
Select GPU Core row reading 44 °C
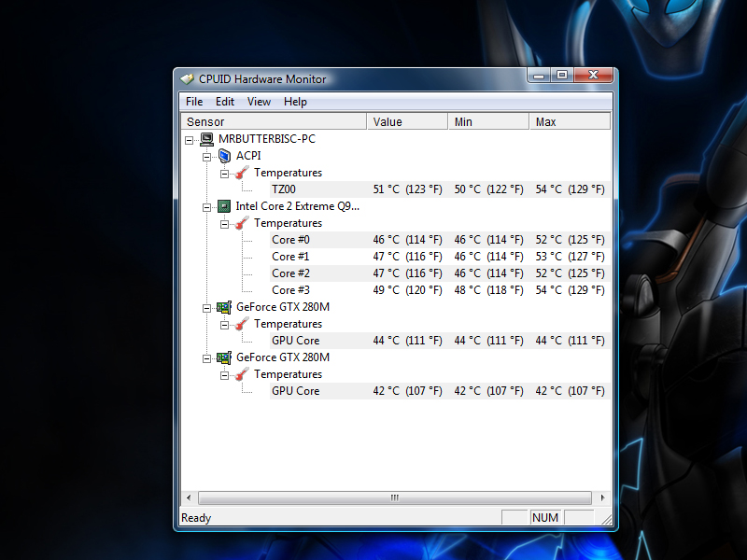[x=440, y=341]
